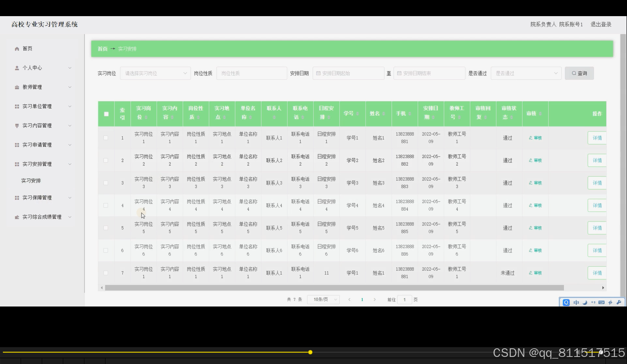Viewport: 627px width, 364px height.
Task: Open the soft keyboard icon in IME toolbar
Action: (601, 302)
